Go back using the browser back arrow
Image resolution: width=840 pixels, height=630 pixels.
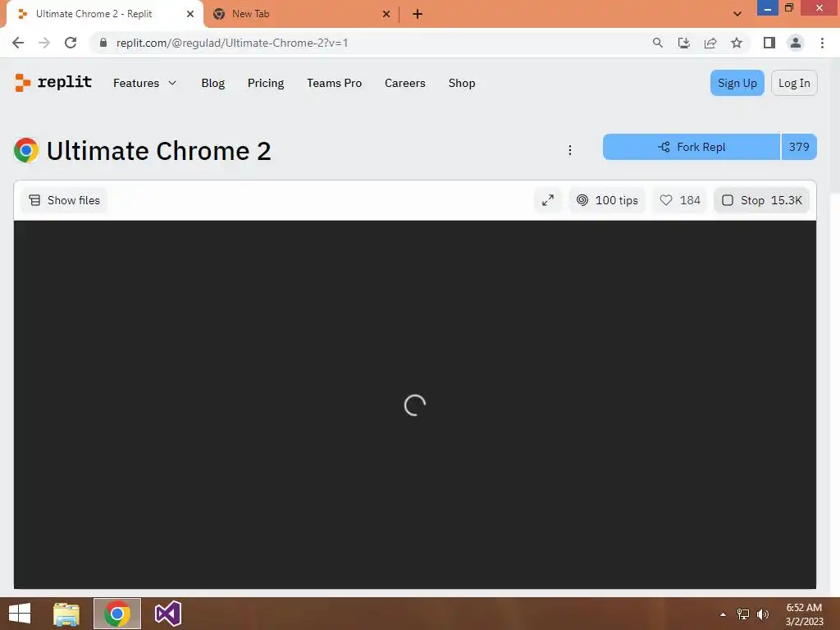coord(18,43)
